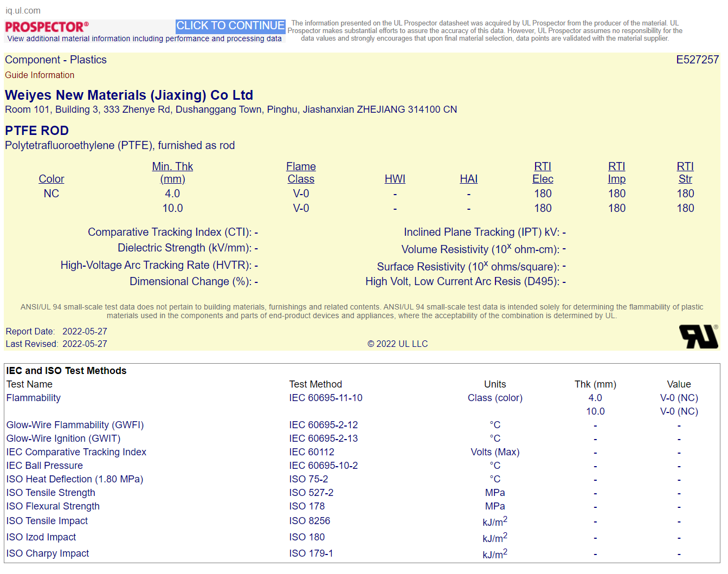Click the iq.ul.com site address text

(x=23, y=11)
